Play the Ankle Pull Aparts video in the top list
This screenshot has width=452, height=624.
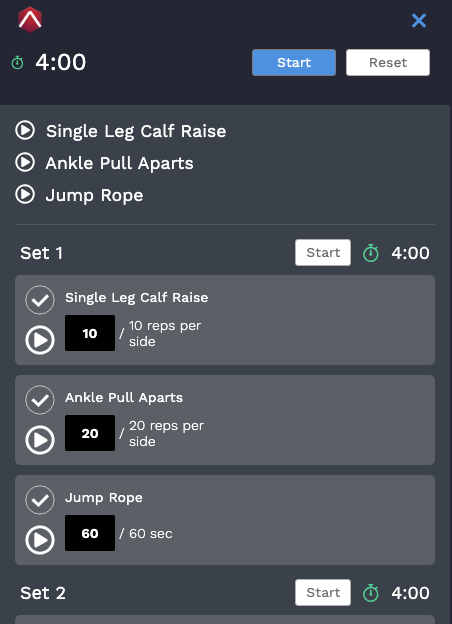(25, 162)
